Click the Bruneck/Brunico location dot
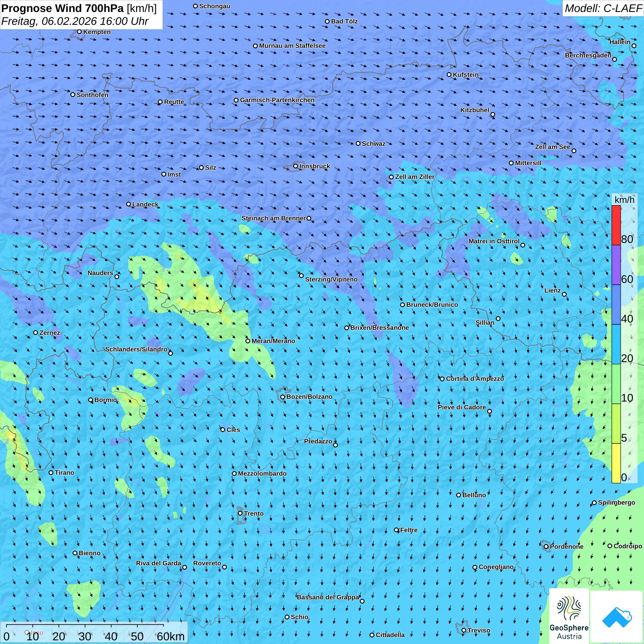The height and width of the screenshot is (644, 644). point(402,305)
